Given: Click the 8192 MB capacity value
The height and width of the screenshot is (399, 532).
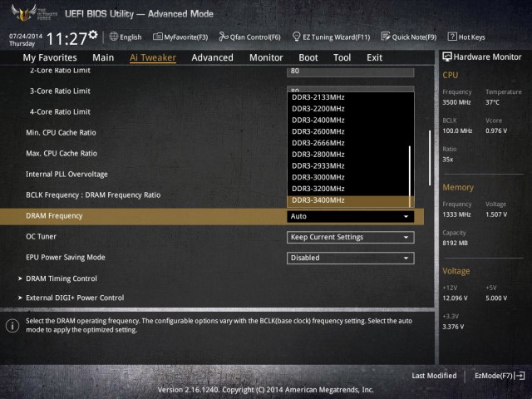Looking at the screenshot, I should 455,243.
